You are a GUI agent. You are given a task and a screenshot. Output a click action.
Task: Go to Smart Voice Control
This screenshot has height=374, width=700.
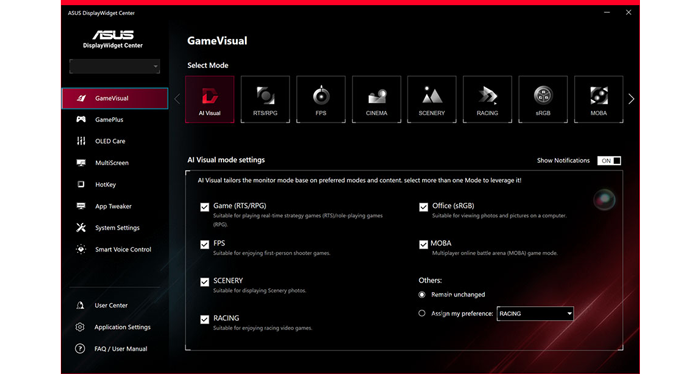point(115,249)
